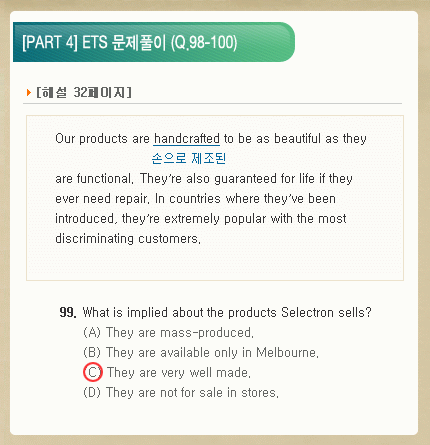Click the blue Korean translation 손으로 제조된
The height and width of the screenshot is (445, 430).
pyautogui.click(x=189, y=158)
